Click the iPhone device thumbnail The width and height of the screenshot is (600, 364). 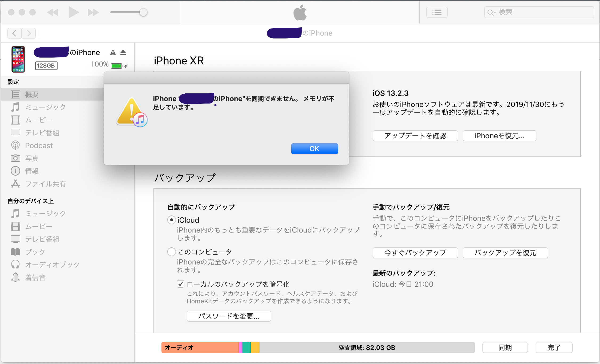pyautogui.click(x=18, y=59)
